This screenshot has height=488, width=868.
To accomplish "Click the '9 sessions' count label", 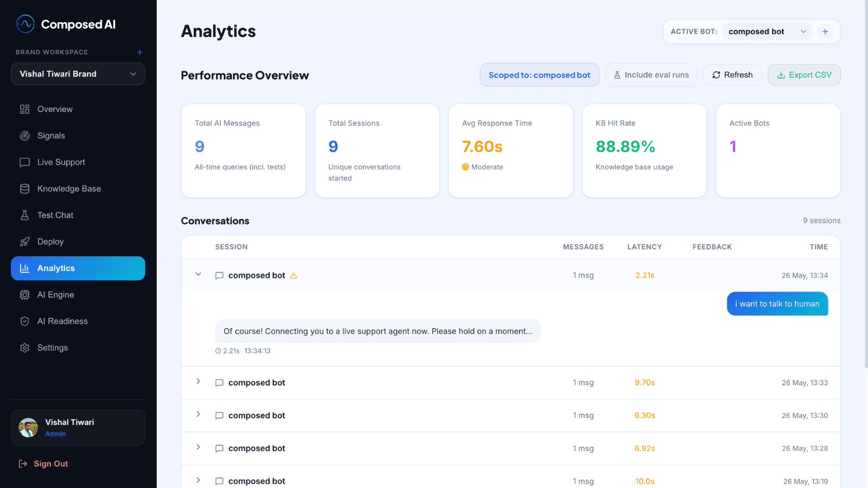I will [822, 221].
